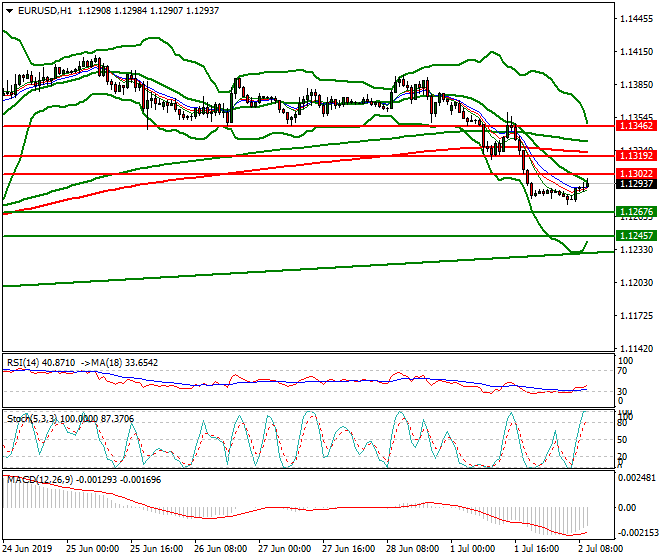Select the 1.13462 red resistance level label
Viewport: 660px width, 560px height.
tap(636, 125)
